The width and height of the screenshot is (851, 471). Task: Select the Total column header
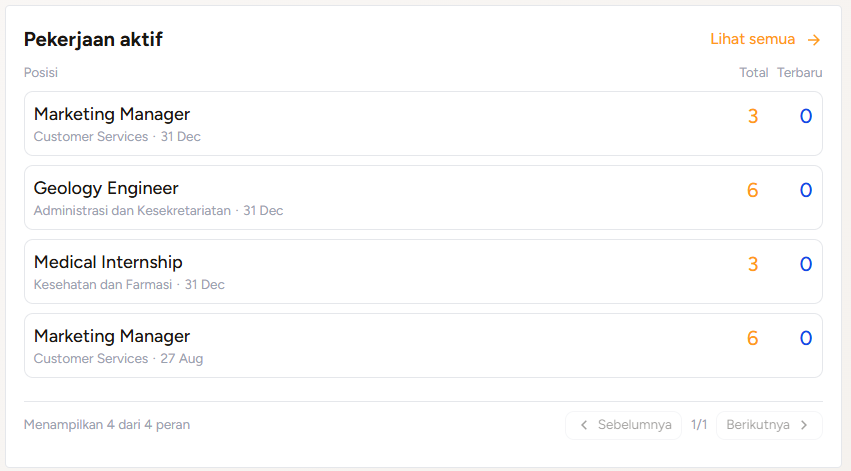(753, 73)
